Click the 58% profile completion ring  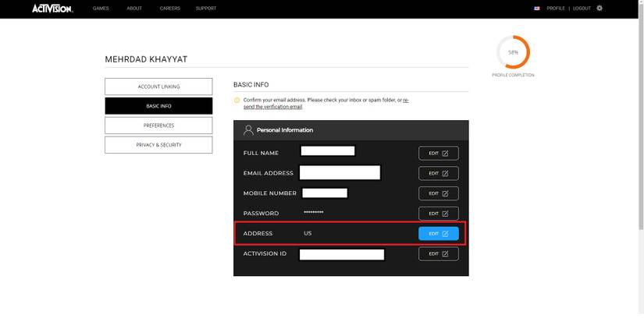click(513, 52)
